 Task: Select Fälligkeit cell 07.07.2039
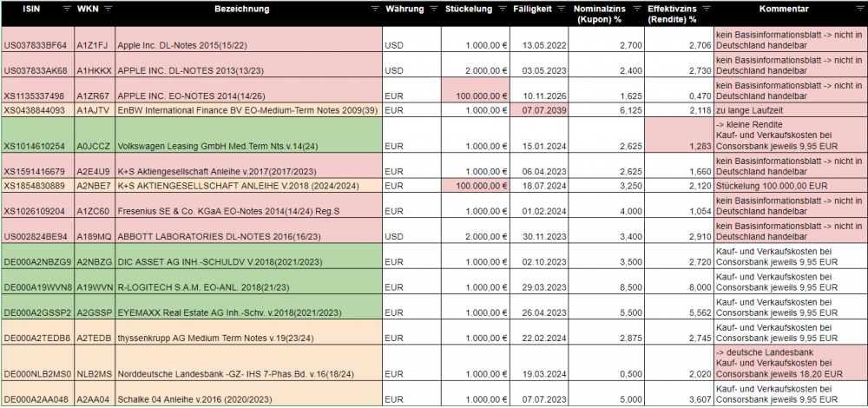point(539,110)
